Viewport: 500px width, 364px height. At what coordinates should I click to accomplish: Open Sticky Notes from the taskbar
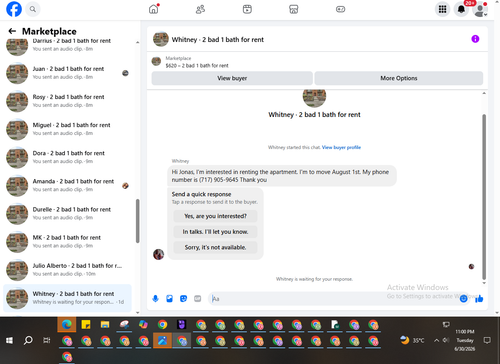86,324
